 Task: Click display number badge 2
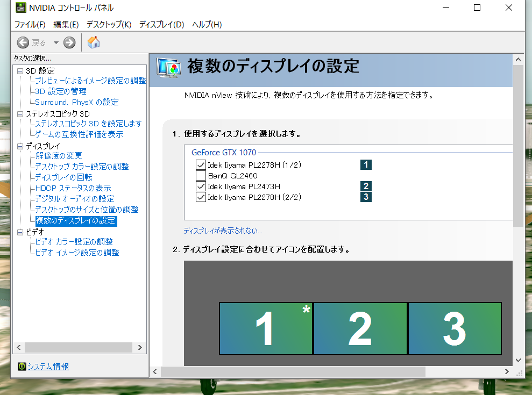click(366, 186)
